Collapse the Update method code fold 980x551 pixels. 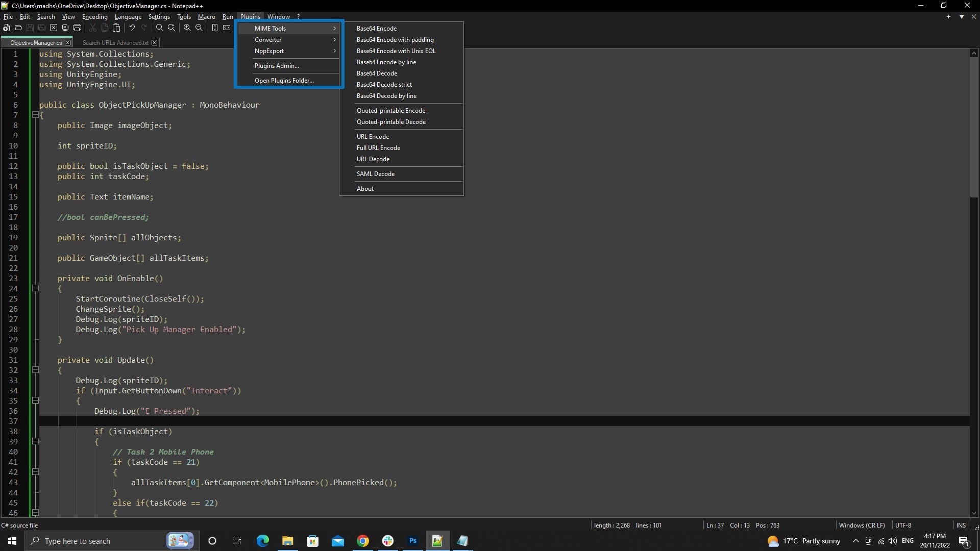pos(35,370)
